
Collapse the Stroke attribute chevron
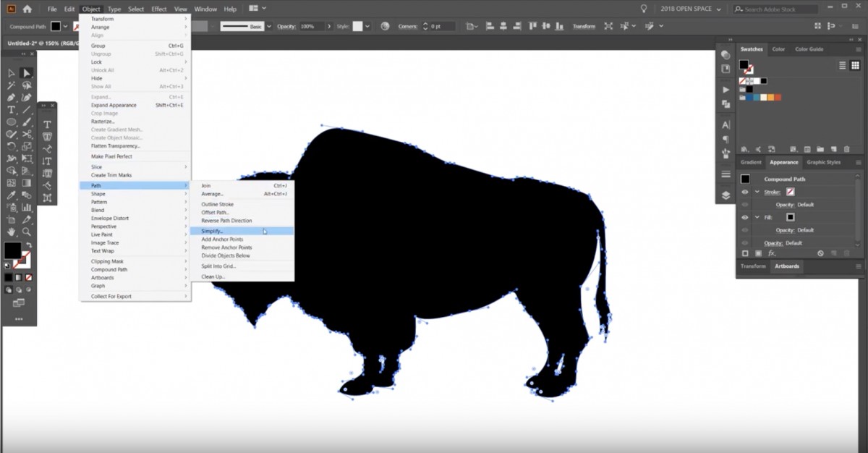click(x=757, y=192)
